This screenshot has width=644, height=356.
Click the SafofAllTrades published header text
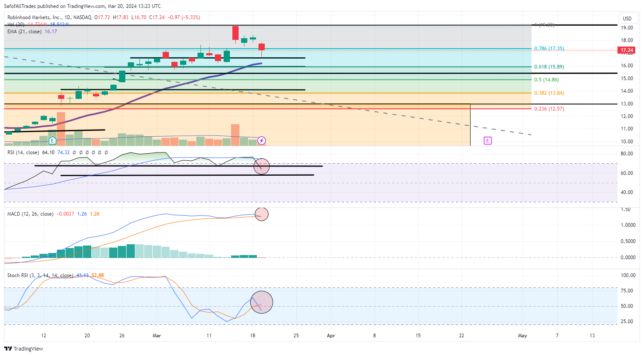pos(83,6)
